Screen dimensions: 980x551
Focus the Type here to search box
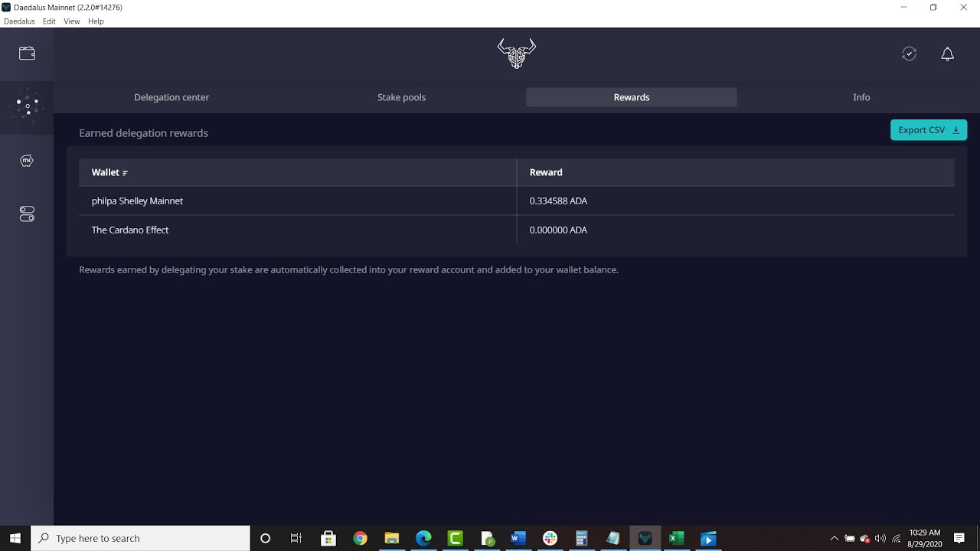(x=140, y=538)
